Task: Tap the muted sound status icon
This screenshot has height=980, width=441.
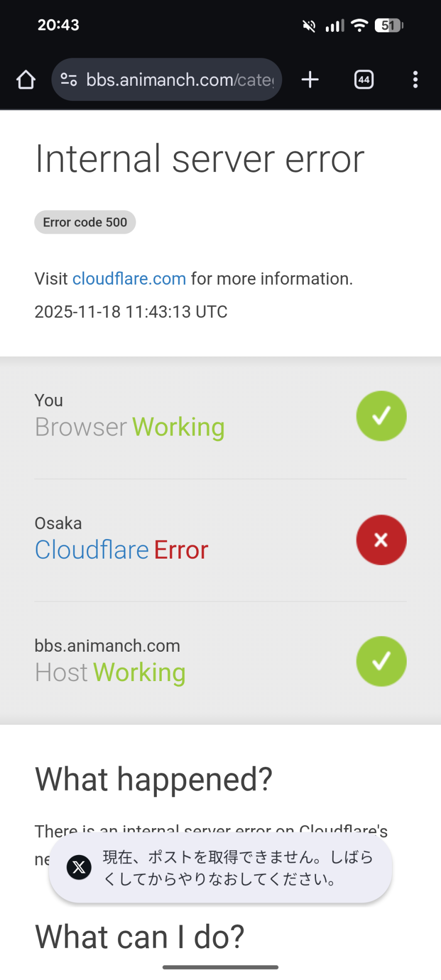Action: point(309,25)
